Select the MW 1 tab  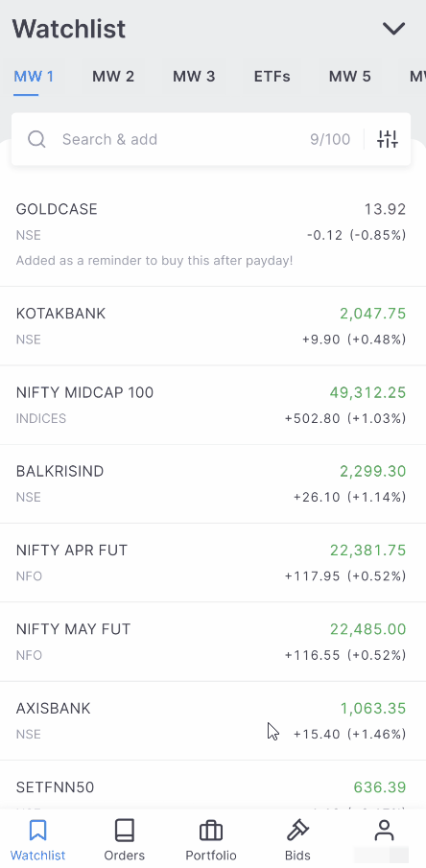[34, 77]
